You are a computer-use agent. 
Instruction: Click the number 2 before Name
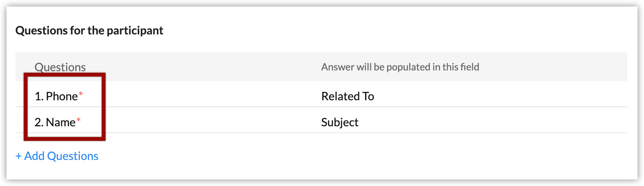(x=38, y=122)
